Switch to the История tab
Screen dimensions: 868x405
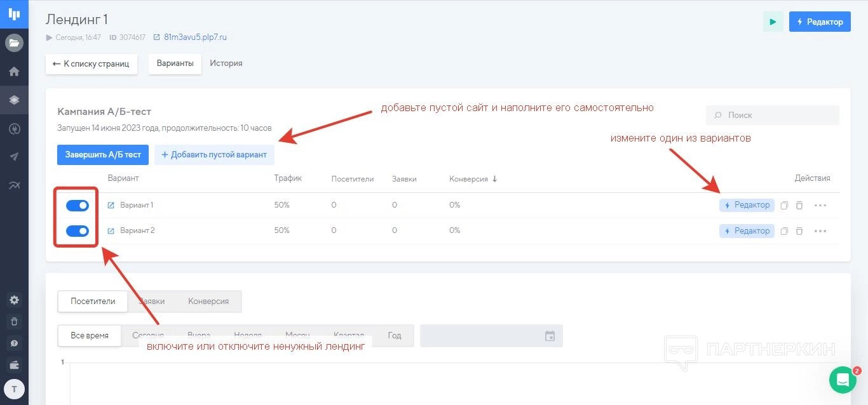(x=226, y=63)
